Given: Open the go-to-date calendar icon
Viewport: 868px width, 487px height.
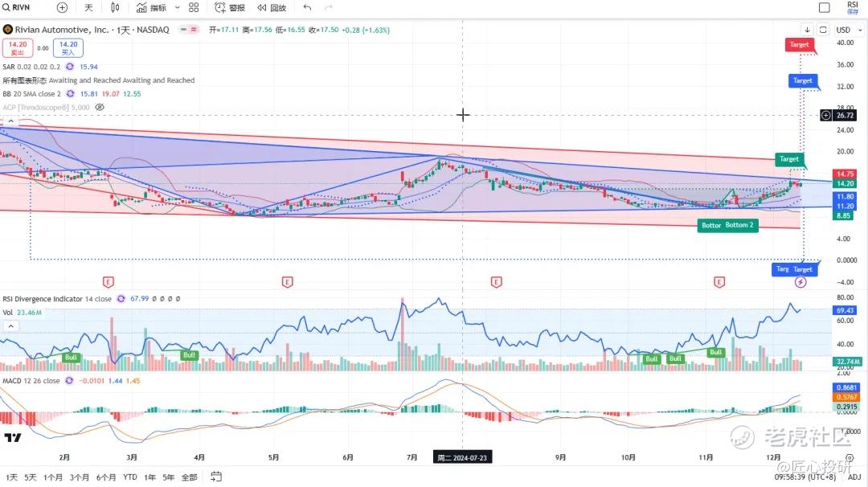Looking at the screenshot, I should pyautogui.click(x=216, y=477).
